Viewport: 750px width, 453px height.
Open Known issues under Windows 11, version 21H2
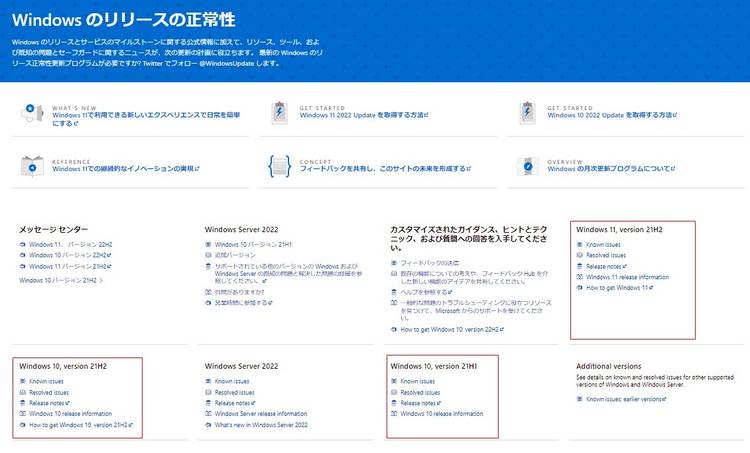point(603,244)
